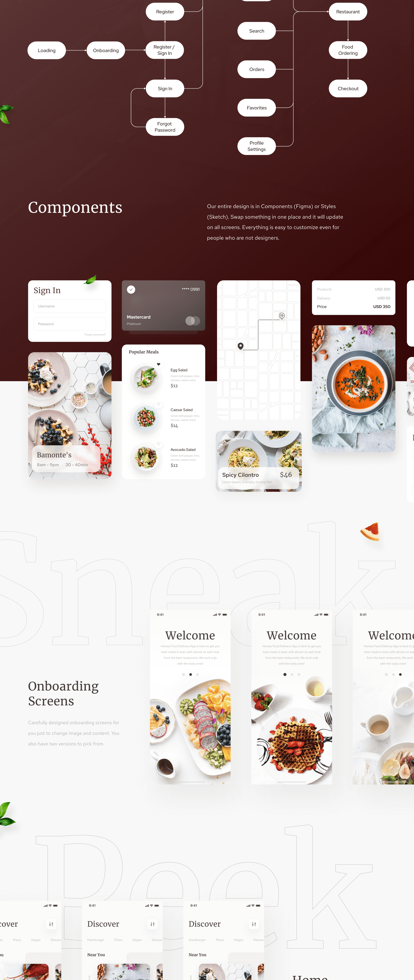Click the Loading screen start button

(47, 51)
